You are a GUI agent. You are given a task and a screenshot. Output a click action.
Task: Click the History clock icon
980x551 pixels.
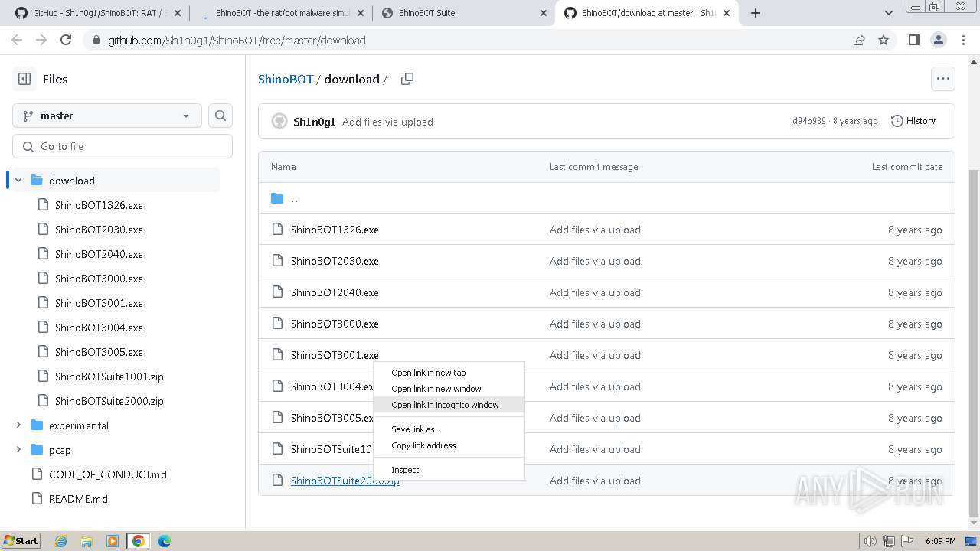click(x=897, y=121)
